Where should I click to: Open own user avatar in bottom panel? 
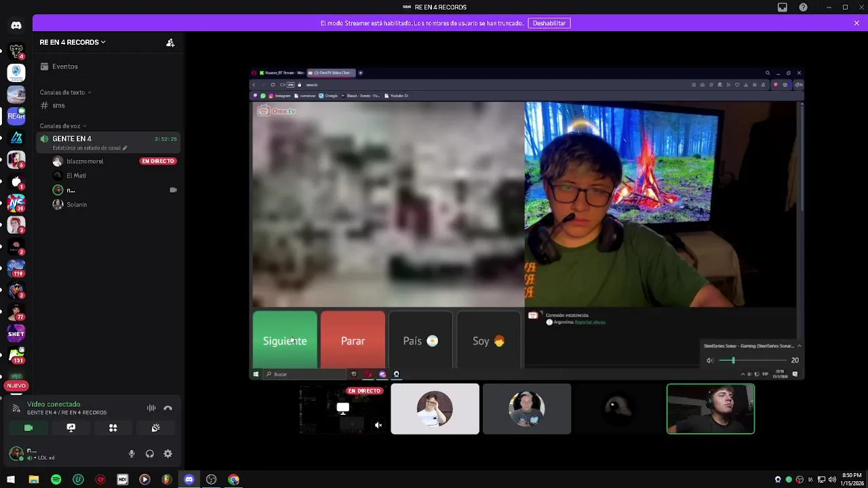[x=16, y=453]
